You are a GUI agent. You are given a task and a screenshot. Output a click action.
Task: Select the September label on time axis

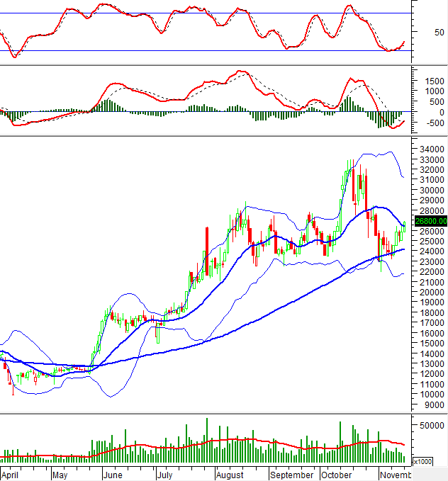click(x=291, y=475)
